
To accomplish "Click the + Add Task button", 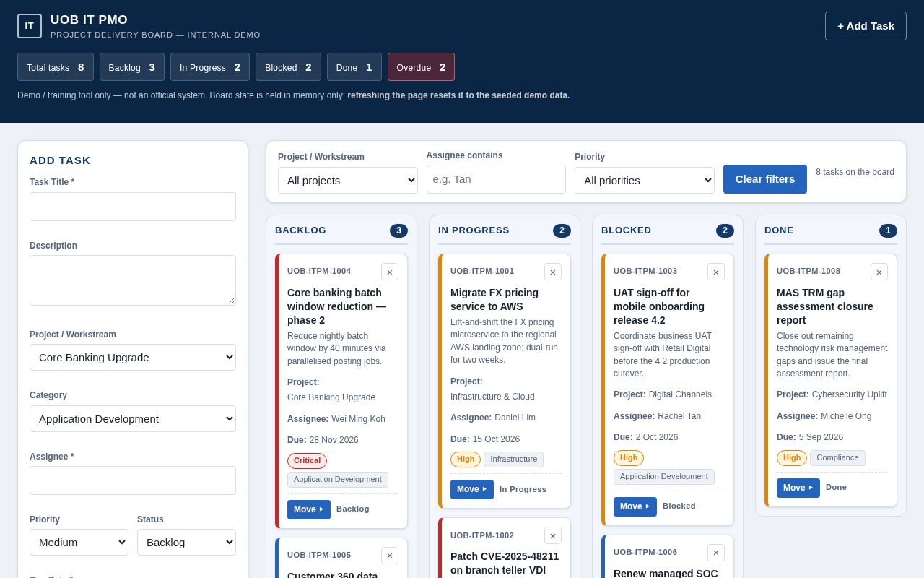I will click(866, 26).
